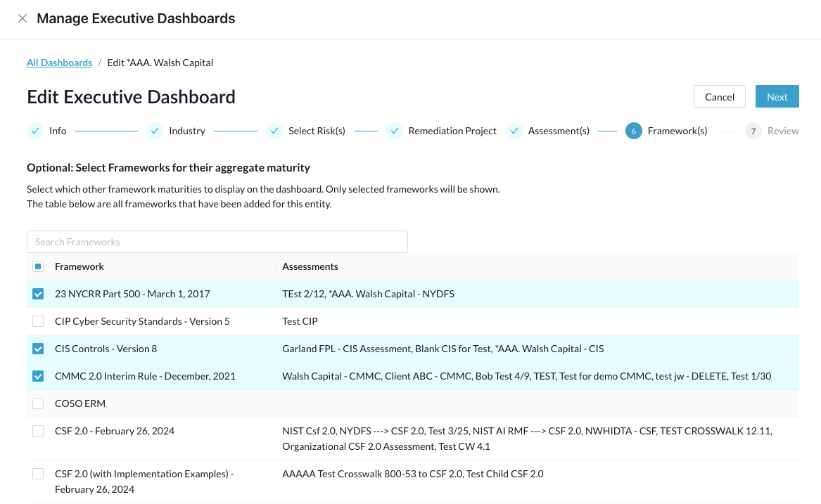This screenshot has width=821, height=504.
Task: Uncheck CMMC 2.0 Interim Rule checkbox
Action: click(x=38, y=376)
